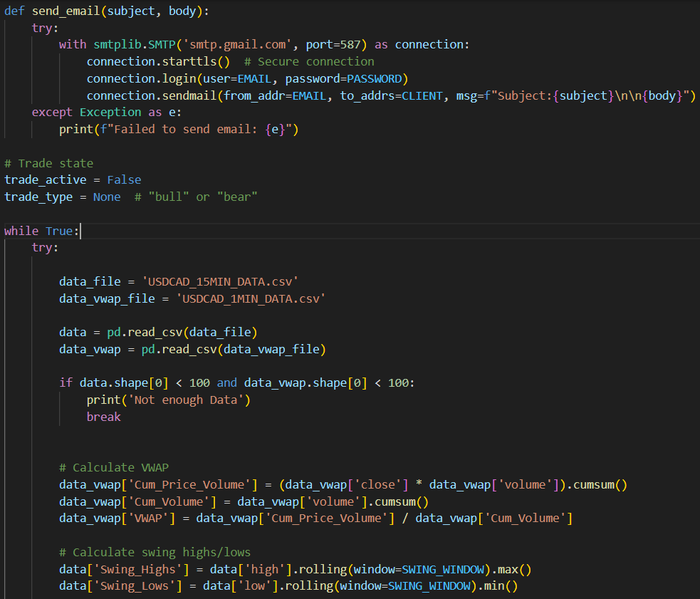Click 'smtplib.SMTP' in the with statement

pyautogui.click(x=135, y=45)
